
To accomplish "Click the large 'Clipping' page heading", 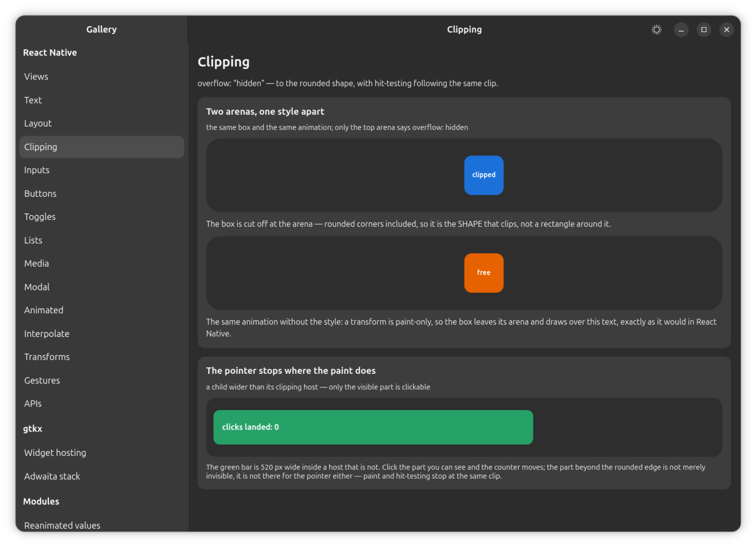I will click(223, 62).
